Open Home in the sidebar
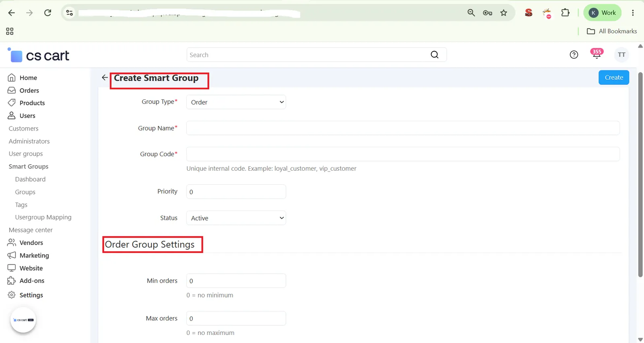Viewport: 644px width, 343px height. point(23,78)
